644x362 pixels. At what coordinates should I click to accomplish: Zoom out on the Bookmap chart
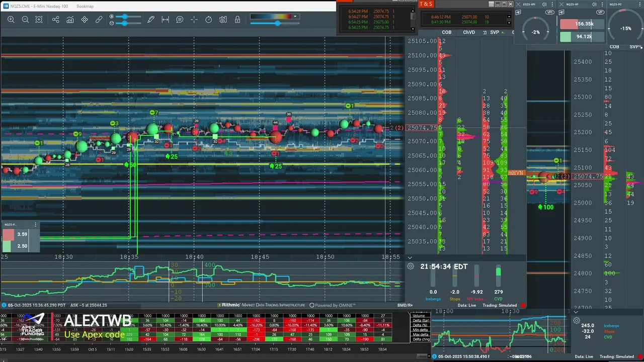pyautogui.click(x=25, y=20)
